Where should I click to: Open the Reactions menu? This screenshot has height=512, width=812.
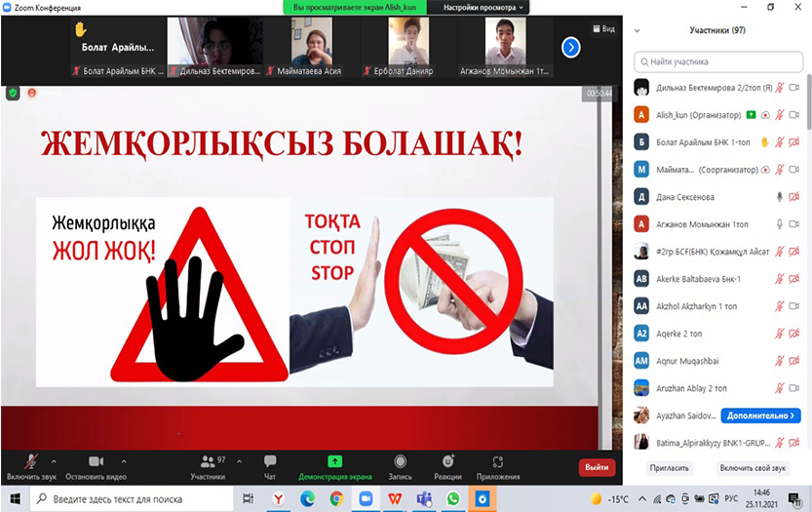(x=447, y=465)
